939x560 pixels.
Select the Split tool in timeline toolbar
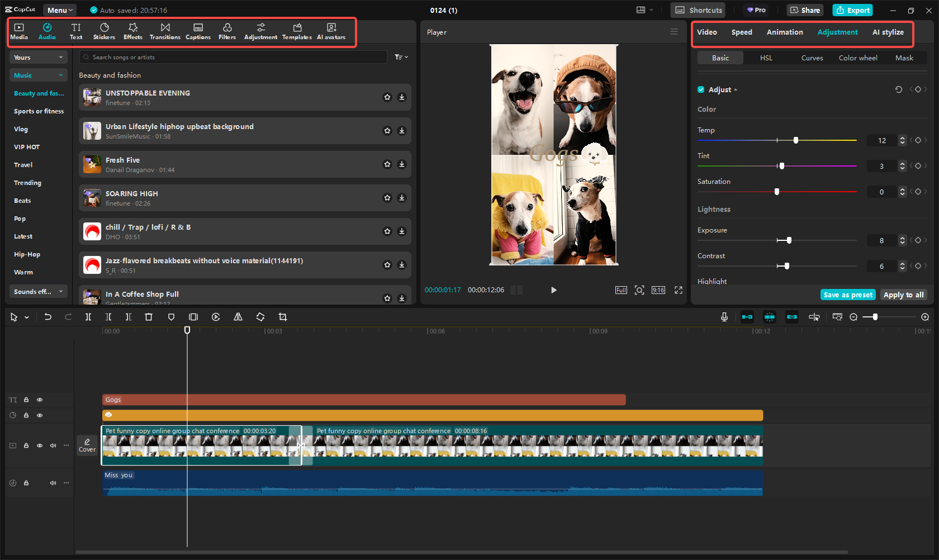point(88,317)
